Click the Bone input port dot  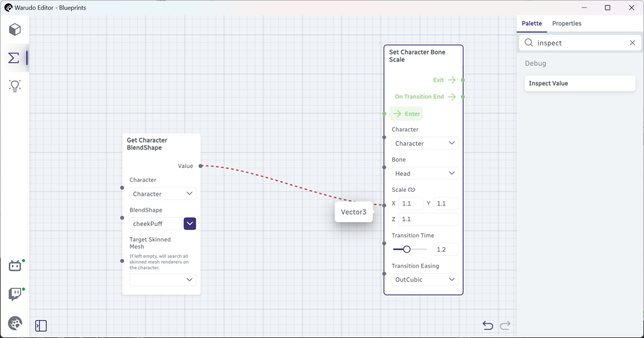(x=384, y=167)
